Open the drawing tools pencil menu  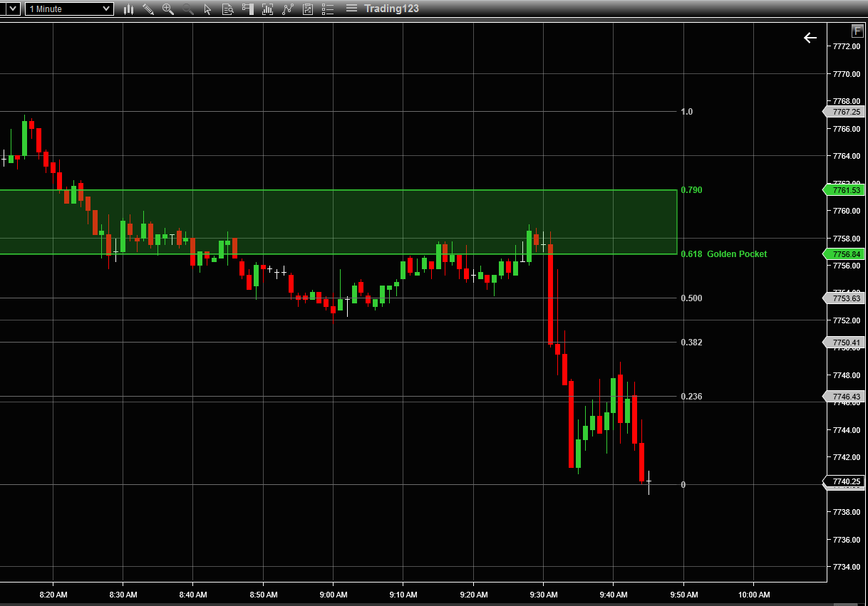click(148, 9)
